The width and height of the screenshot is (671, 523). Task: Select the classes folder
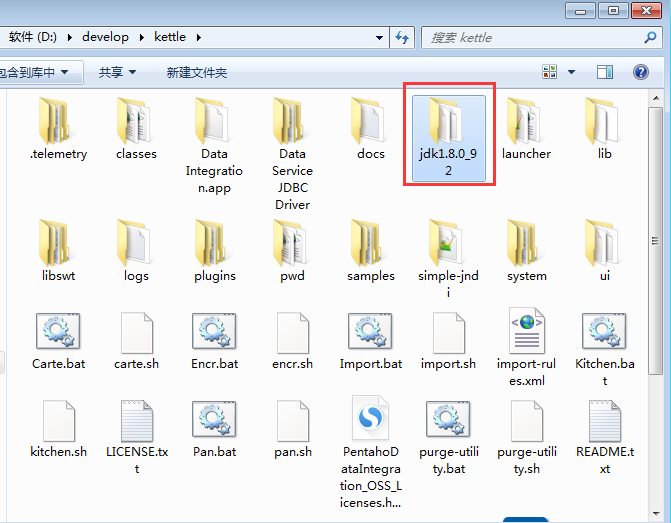point(136,129)
